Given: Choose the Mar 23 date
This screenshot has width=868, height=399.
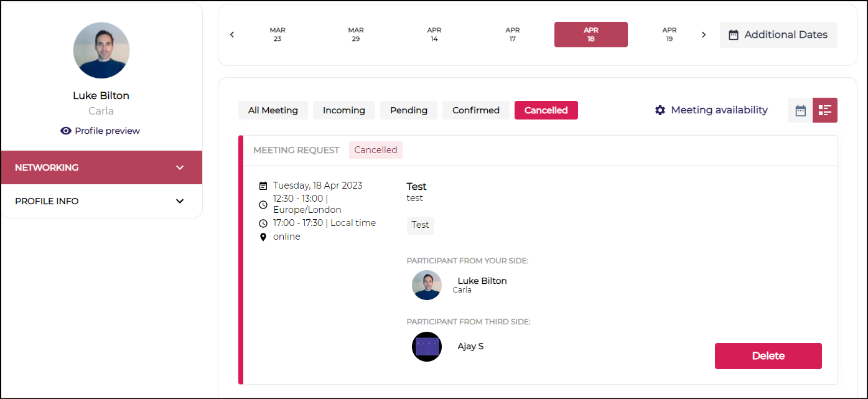Looking at the screenshot, I should click(278, 35).
